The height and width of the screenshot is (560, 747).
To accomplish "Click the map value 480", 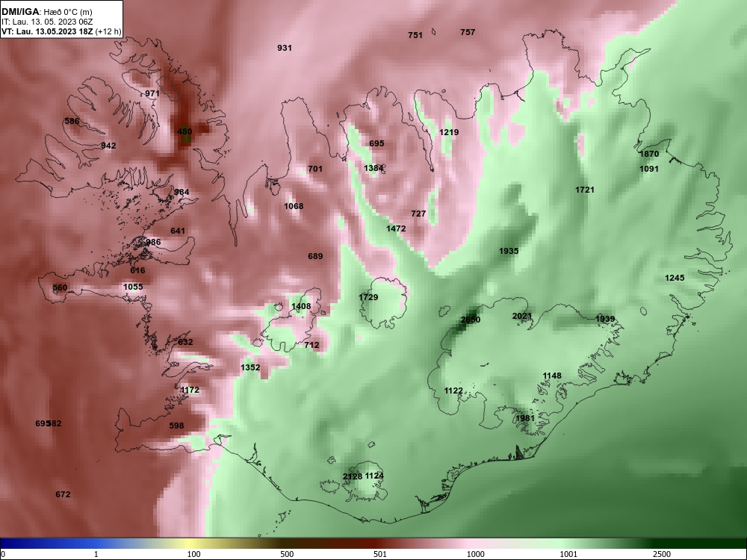I will tap(185, 131).
